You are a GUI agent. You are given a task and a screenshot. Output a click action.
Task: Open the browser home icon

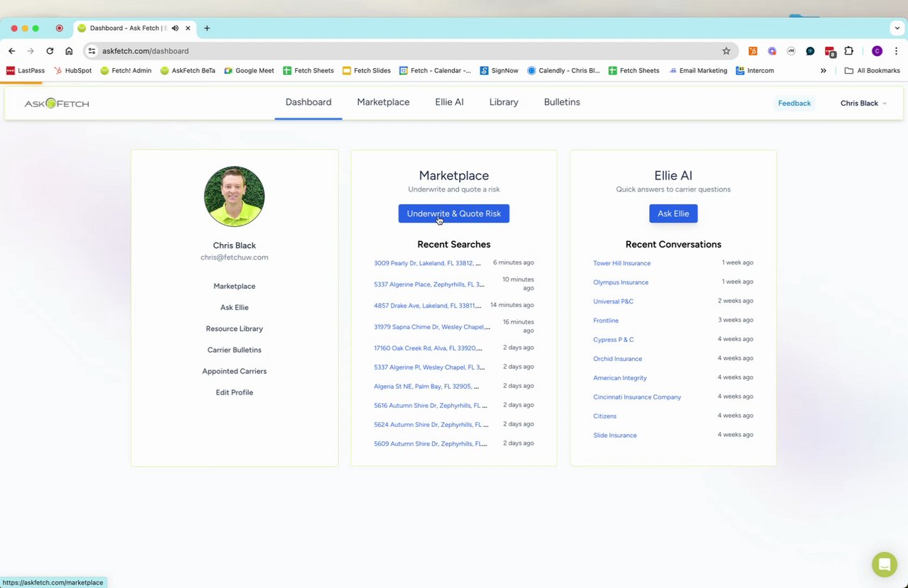pyautogui.click(x=69, y=51)
